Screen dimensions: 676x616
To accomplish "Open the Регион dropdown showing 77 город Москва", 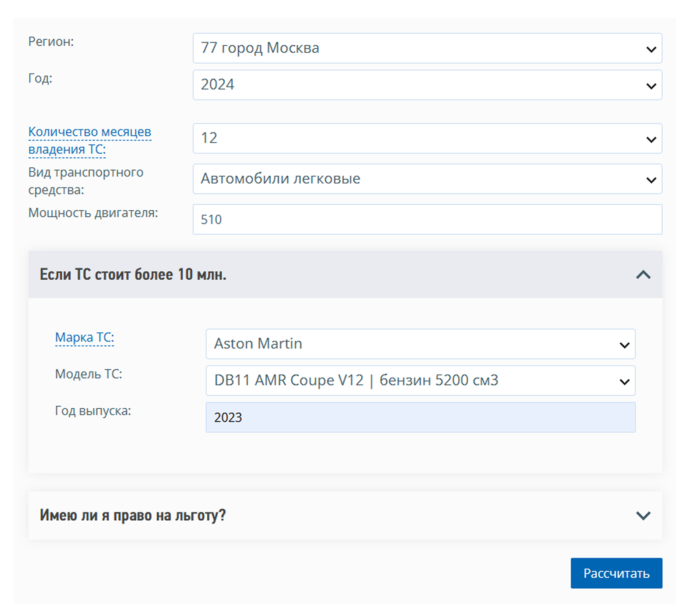I will [x=427, y=48].
